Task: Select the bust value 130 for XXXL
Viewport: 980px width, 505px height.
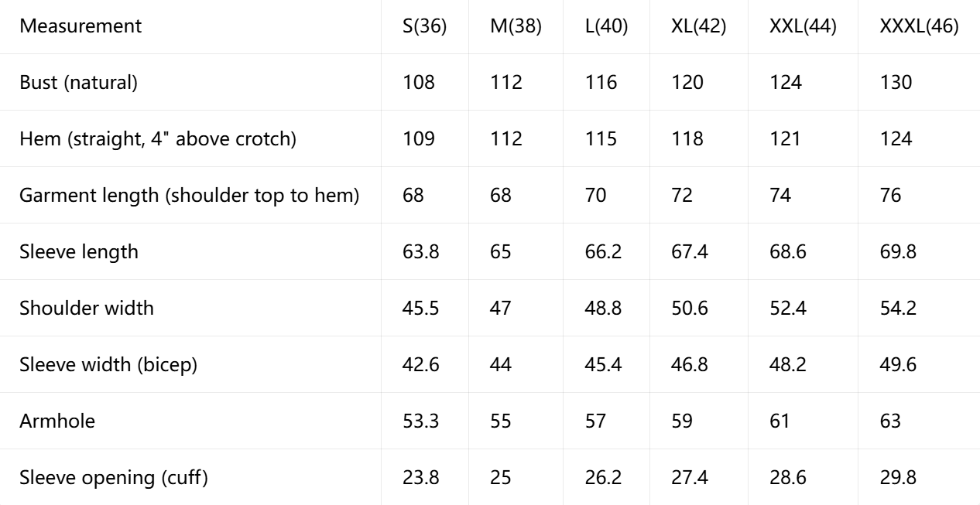Action: pyautogui.click(x=896, y=83)
